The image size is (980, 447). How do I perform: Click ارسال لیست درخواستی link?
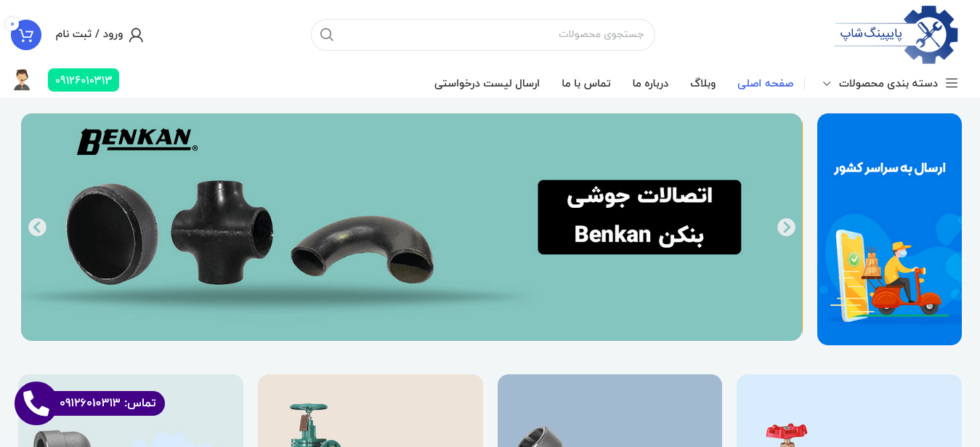[487, 83]
